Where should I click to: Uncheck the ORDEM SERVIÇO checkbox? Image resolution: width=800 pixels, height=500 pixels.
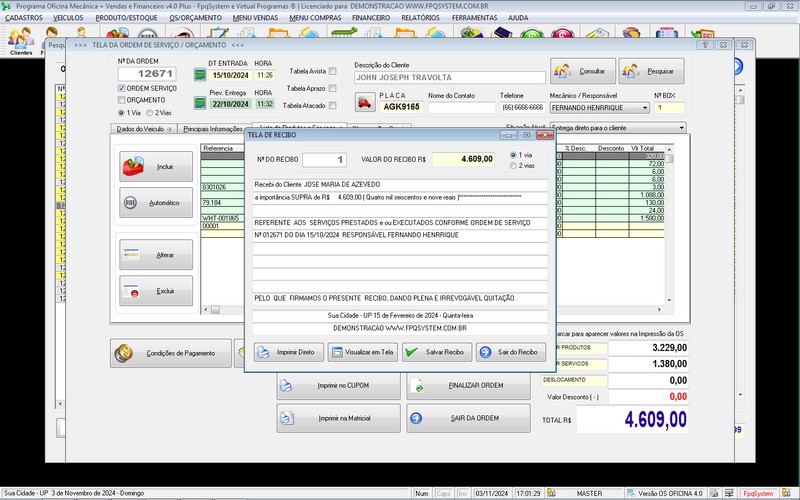pos(123,88)
